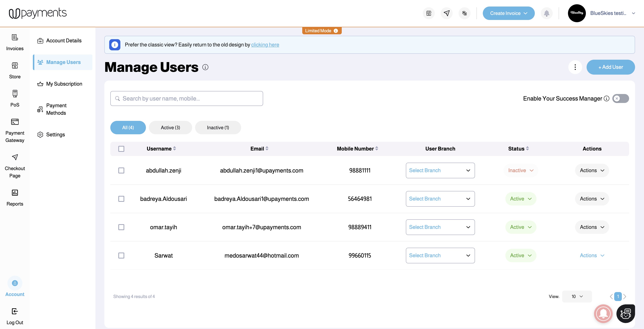Open the Reports sidebar icon
This screenshot has height=329, width=644.
click(15, 193)
